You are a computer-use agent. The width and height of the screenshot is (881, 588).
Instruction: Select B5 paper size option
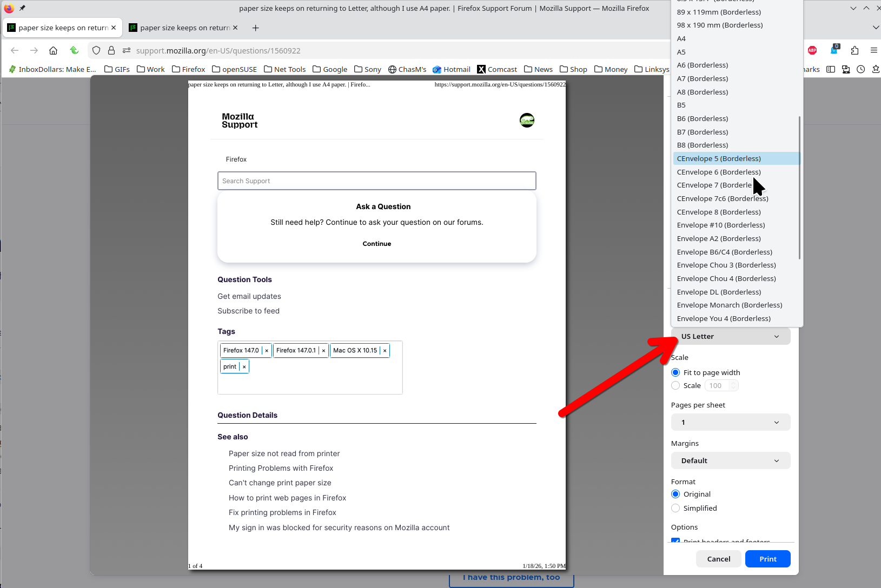[737, 105]
